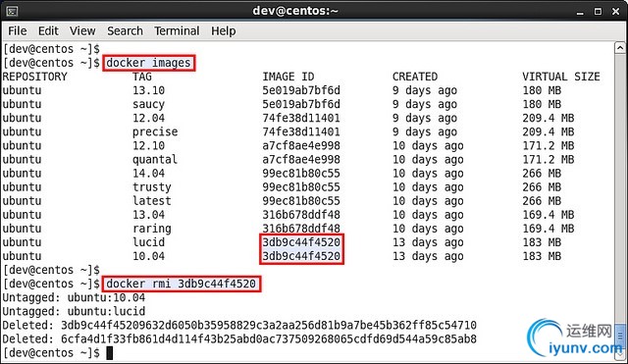Click the VIRTUAL SIZE column header
The image size is (628, 364).
pyautogui.click(x=561, y=77)
